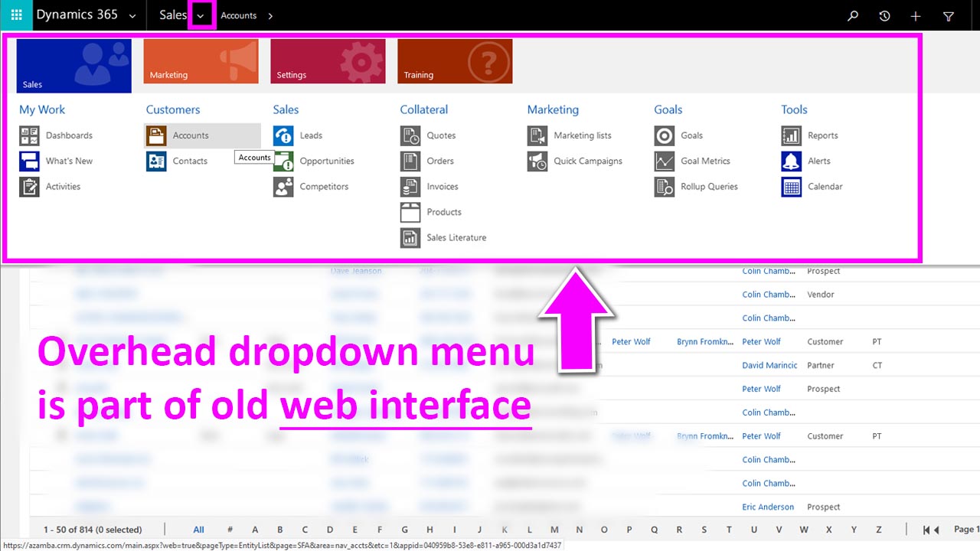Image resolution: width=980 pixels, height=551 pixels.
Task: Go to first page arrow in pager
Action: pyautogui.click(x=926, y=530)
